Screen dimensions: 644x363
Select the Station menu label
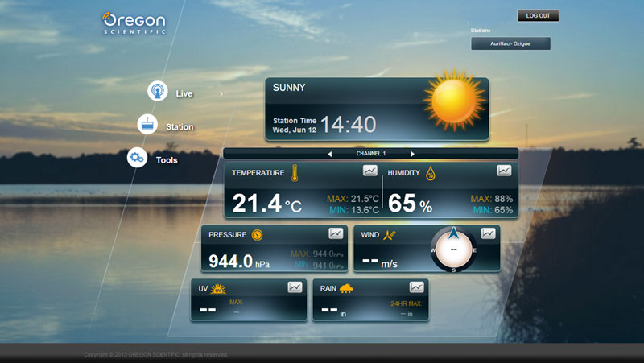click(180, 126)
